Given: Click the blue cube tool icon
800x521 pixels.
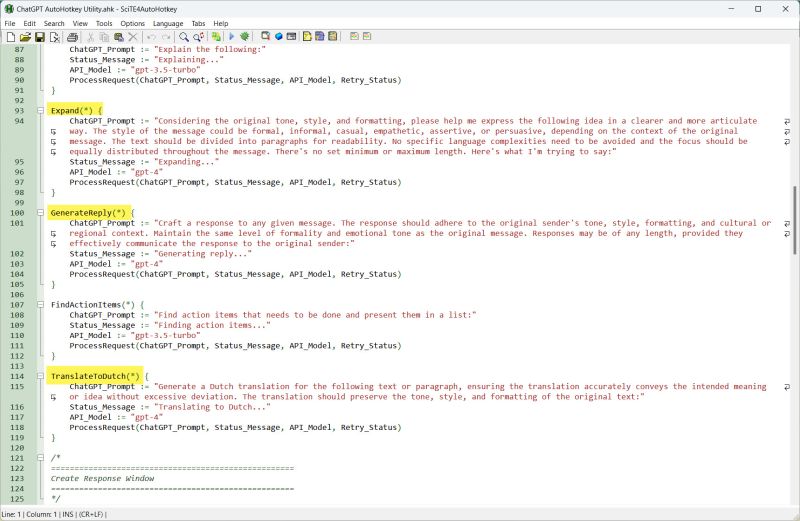Looking at the screenshot, I should click(x=279, y=36).
